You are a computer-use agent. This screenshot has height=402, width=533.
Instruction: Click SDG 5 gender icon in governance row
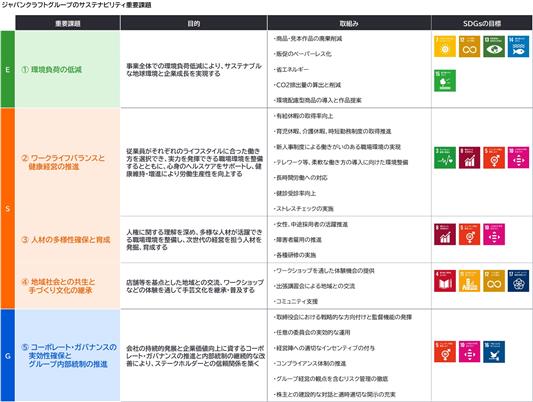445,352
